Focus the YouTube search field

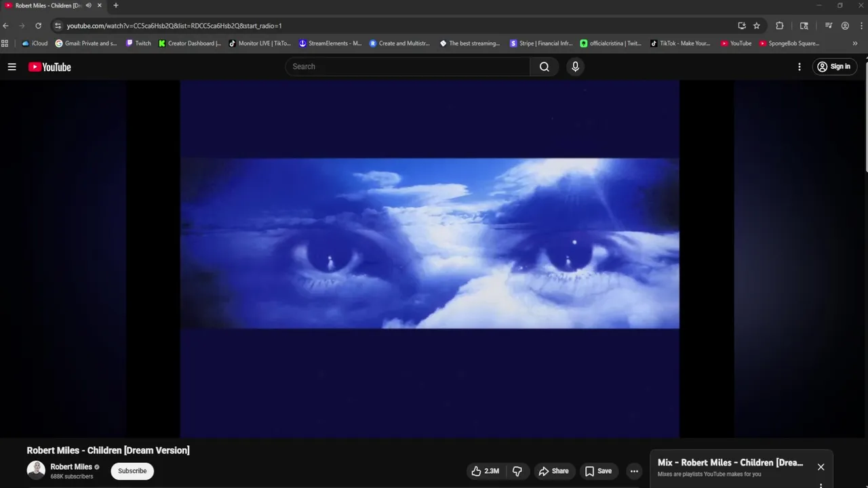coord(408,66)
